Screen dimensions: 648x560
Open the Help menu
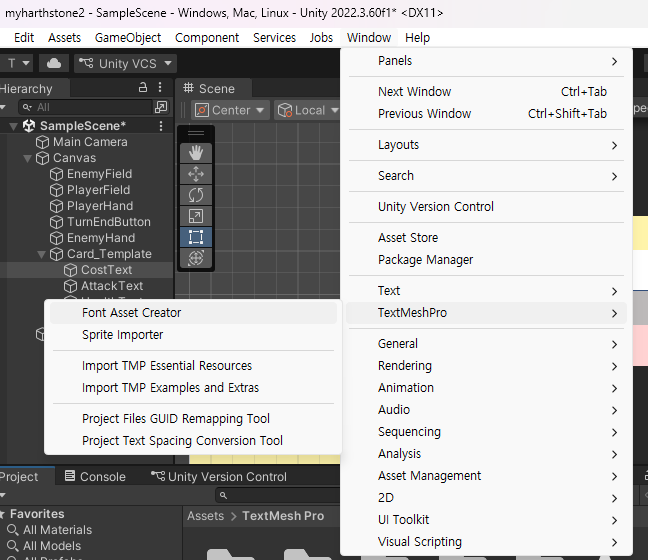click(417, 38)
